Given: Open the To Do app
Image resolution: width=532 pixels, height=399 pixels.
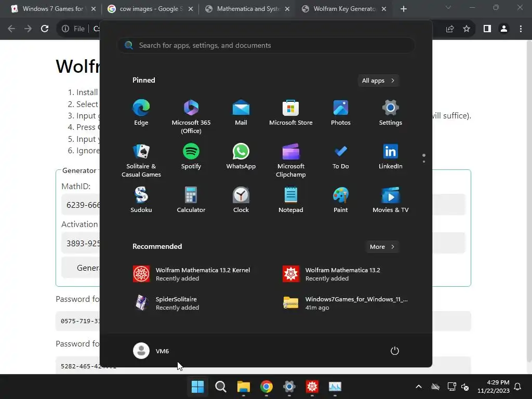Looking at the screenshot, I should coord(341,156).
